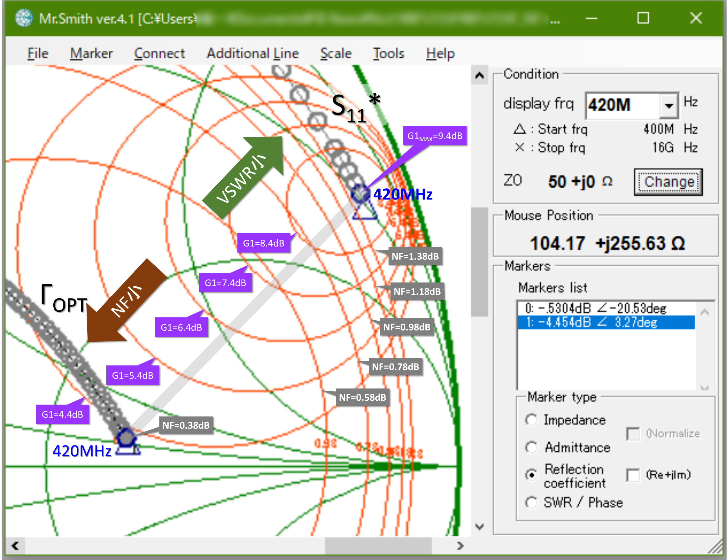Select the Reflection coefficient marker type
The height and width of the screenshot is (560, 728).
click(x=531, y=474)
